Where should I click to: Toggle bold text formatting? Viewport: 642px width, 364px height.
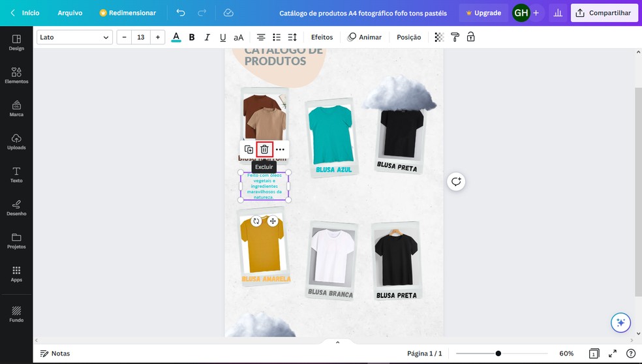click(x=192, y=37)
